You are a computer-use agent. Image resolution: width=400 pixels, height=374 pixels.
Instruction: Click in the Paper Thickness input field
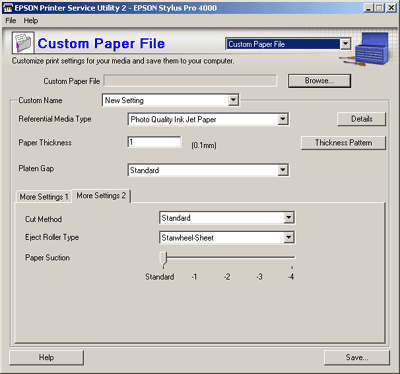tap(154, 142)
